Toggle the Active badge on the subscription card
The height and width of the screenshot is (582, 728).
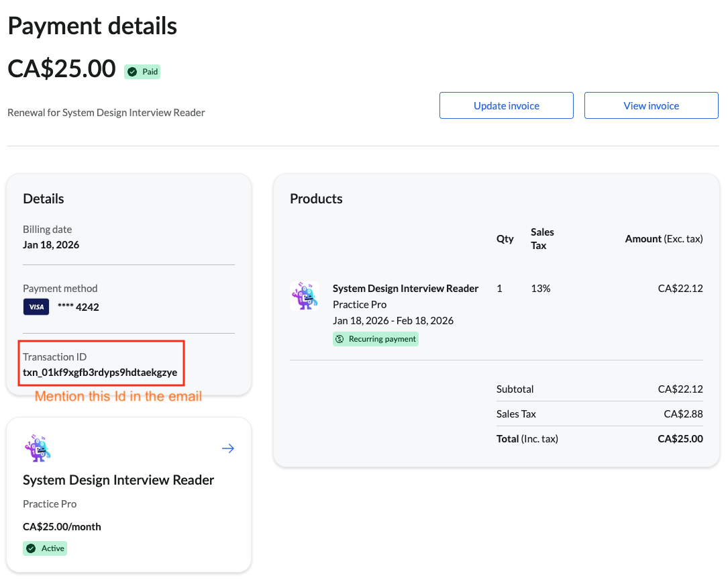tap(45, 548)
